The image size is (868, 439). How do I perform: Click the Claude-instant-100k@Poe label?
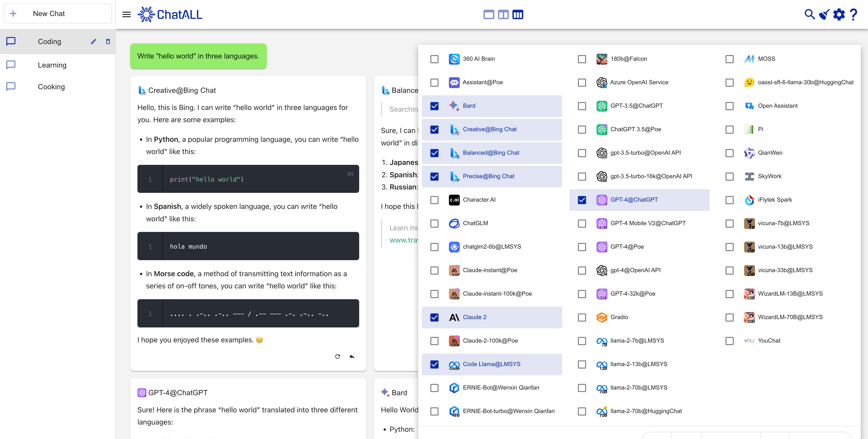click(x=497, y=294)
